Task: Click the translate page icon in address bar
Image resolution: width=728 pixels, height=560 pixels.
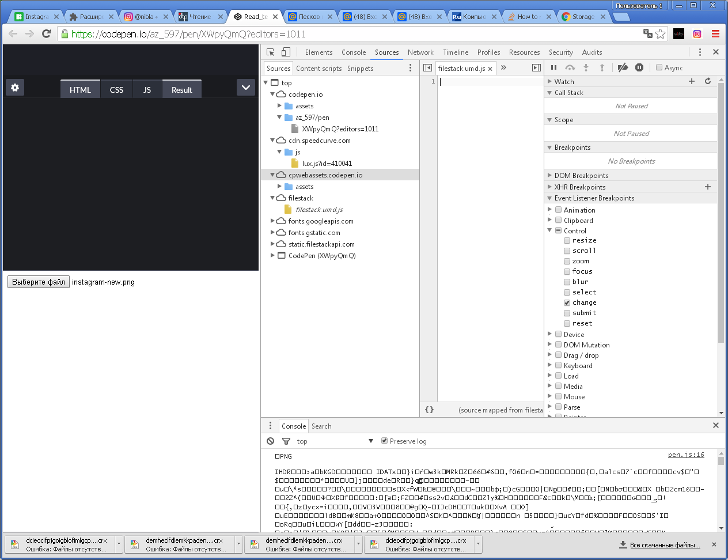Action: (x=648, y=34)
